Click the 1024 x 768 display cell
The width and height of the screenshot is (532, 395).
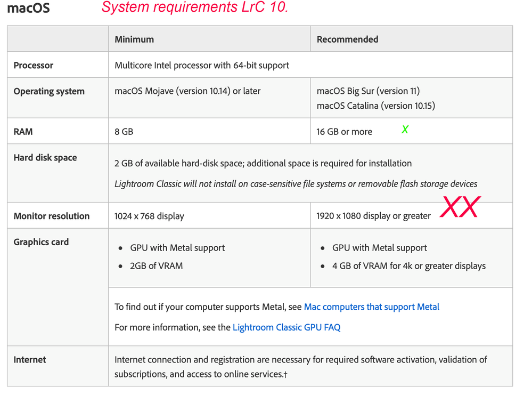(149, 216)
